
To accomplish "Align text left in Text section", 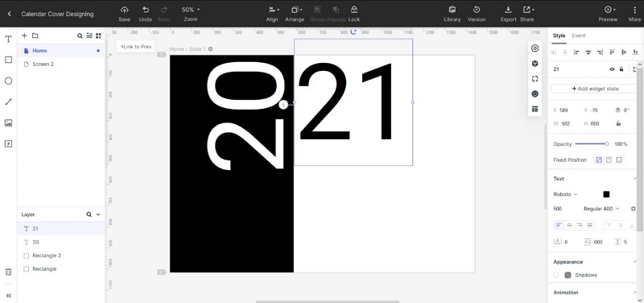I will pos(558,225).
